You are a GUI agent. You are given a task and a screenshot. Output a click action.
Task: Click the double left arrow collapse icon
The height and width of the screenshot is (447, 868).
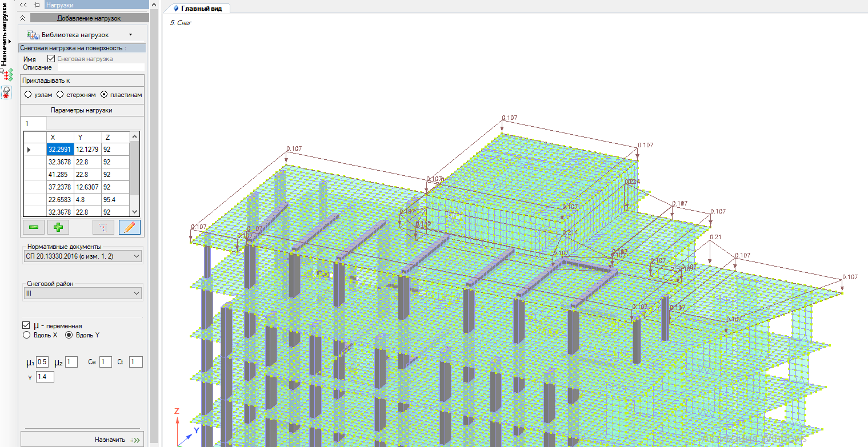tap(23, 5)
